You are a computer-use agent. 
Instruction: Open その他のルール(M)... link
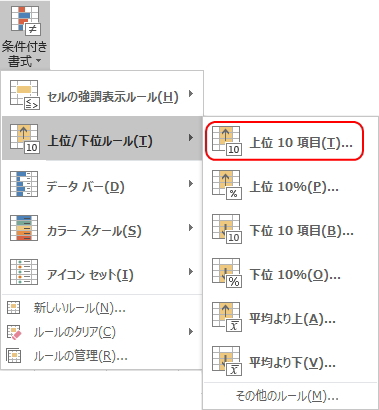click(287, 396)
